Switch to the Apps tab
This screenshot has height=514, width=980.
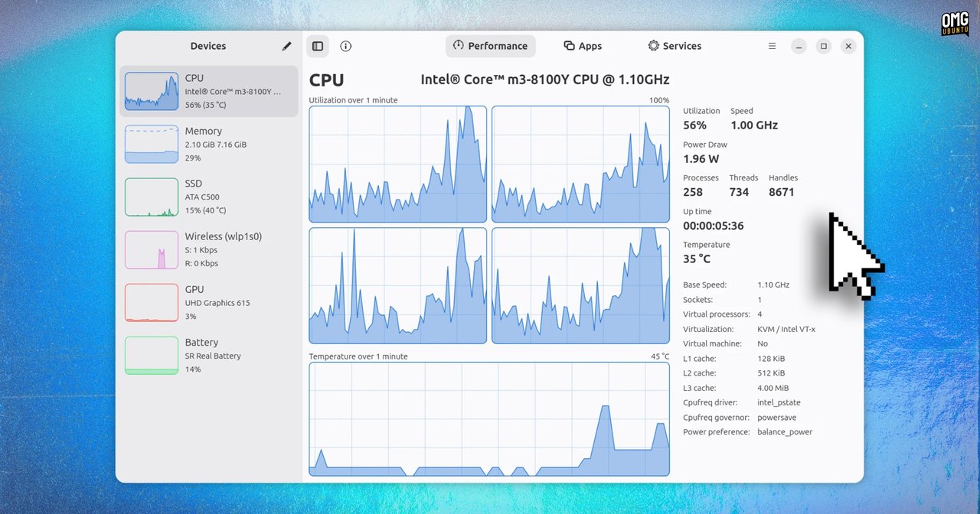click(583, 46)
